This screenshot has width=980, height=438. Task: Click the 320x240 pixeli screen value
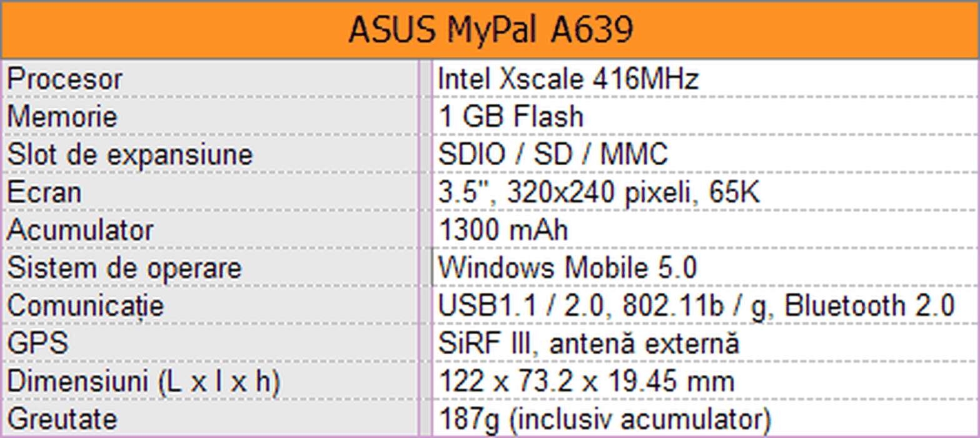tap(599, 193)
